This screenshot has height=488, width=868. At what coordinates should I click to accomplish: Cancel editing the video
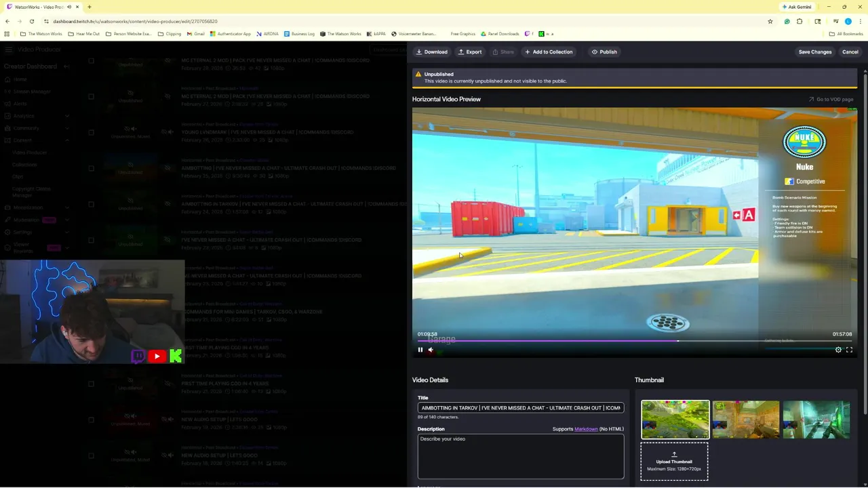[x=850, y=52]
